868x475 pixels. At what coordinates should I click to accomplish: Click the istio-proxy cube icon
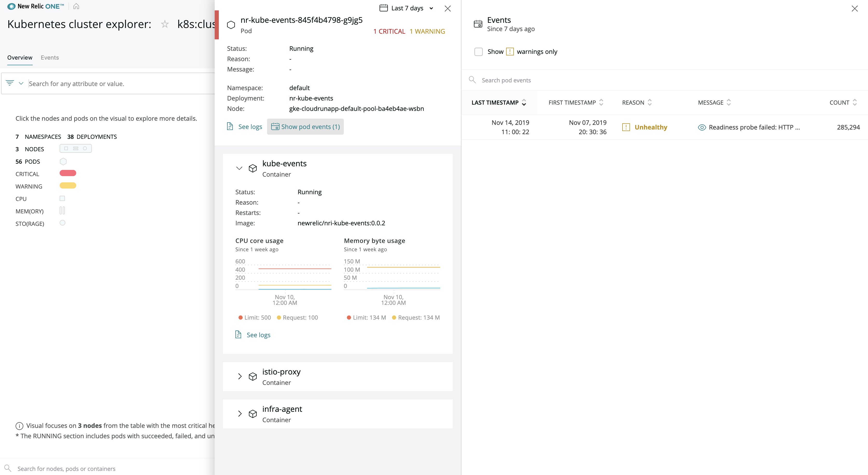(x=253, y=376)
